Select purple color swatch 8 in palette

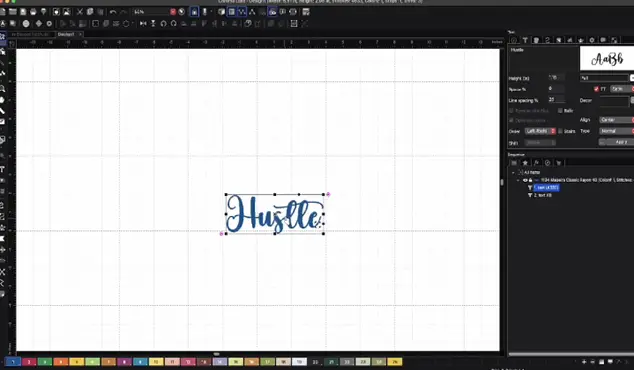[124, 362]
